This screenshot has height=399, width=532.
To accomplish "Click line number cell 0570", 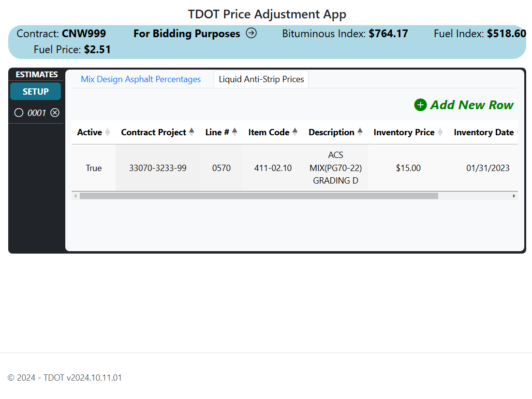I will [221, 168].
